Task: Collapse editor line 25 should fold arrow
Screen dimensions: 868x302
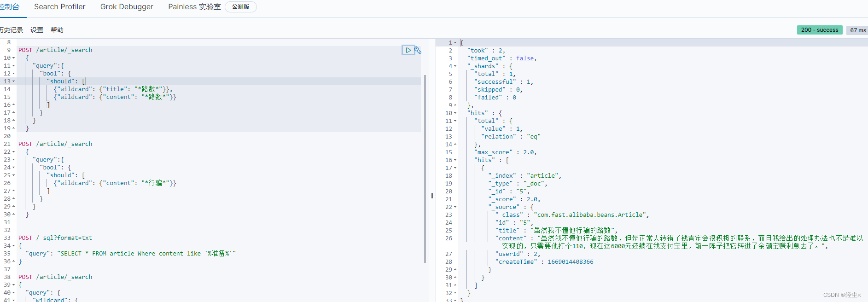Action: (13, 175)
